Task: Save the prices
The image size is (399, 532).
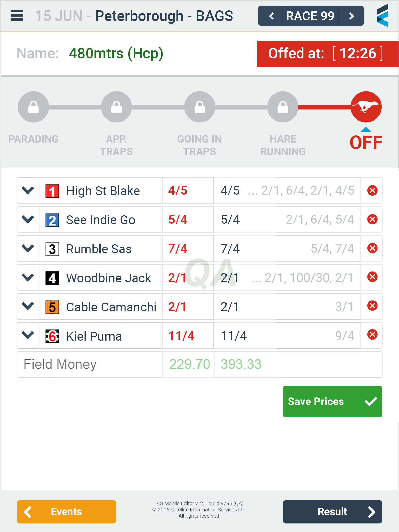Action: (x=332, y=401)
